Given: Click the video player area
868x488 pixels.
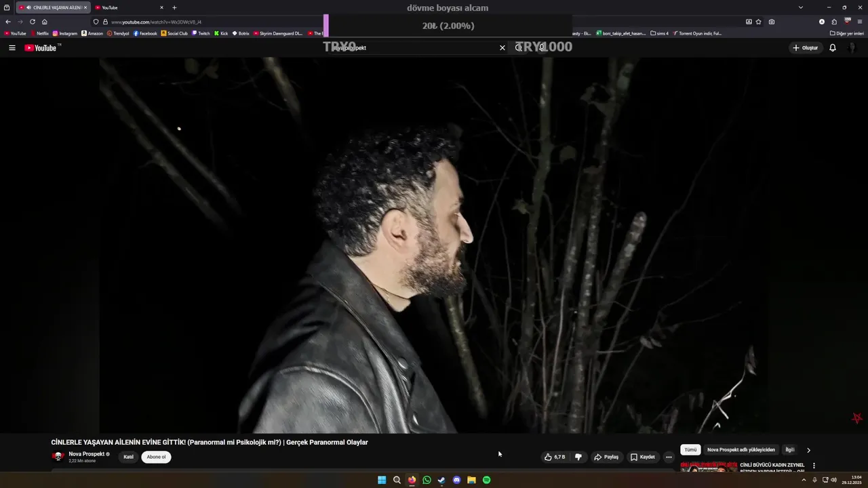Looking at the screenshot, I should (x=434, y=245).
